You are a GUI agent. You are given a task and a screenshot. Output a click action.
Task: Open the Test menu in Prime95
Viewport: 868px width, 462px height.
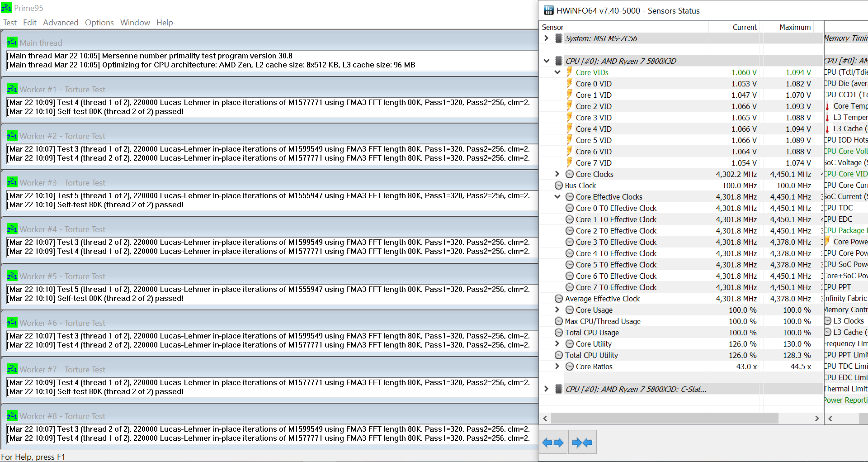10,23
